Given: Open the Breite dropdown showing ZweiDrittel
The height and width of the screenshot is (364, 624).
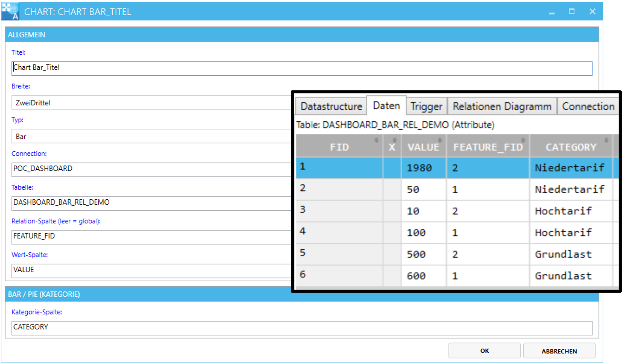Looking at the screenshot, I should 151,103.
